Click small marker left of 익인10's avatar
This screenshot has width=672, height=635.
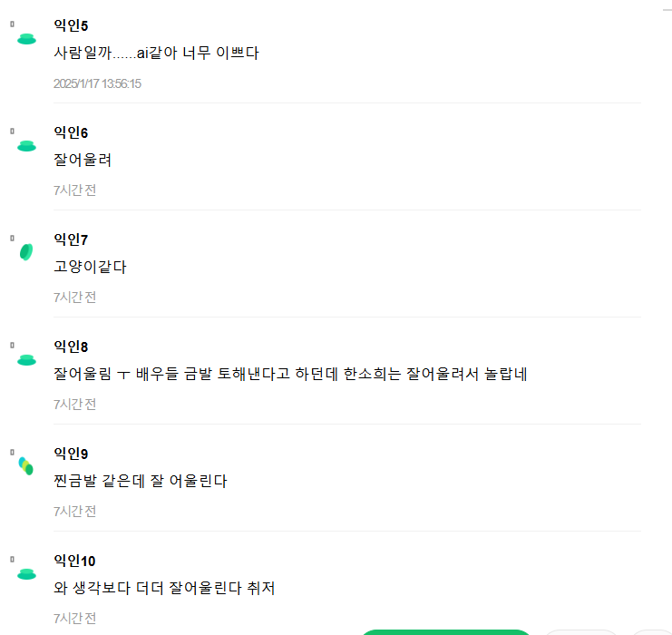pos(12,559)
